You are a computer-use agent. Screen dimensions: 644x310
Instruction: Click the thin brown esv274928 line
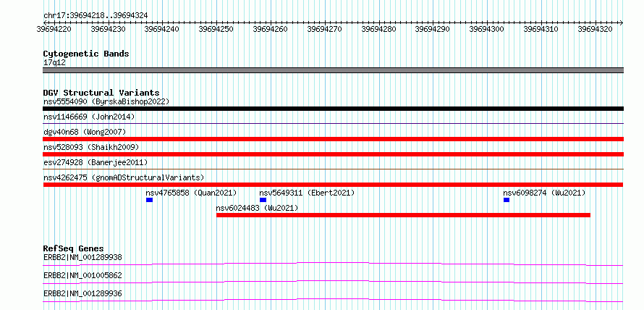click(333, 169)
